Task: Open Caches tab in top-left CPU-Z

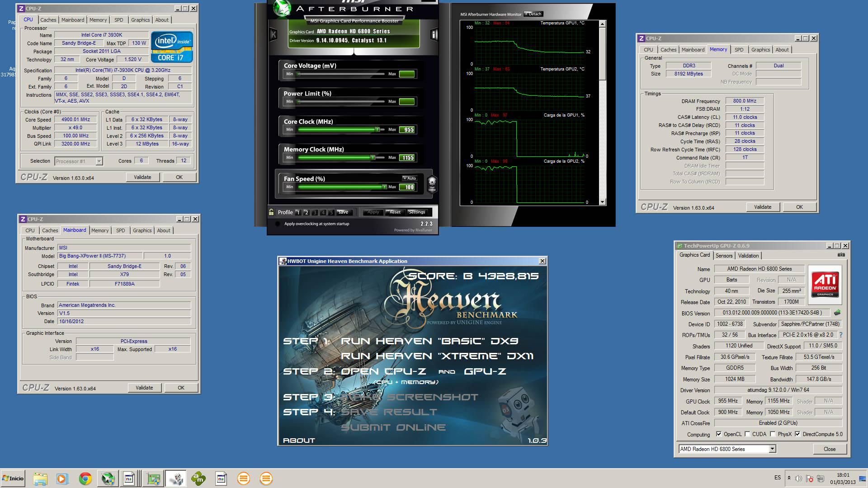Action: pyautogui.click(x=48, y=20)
